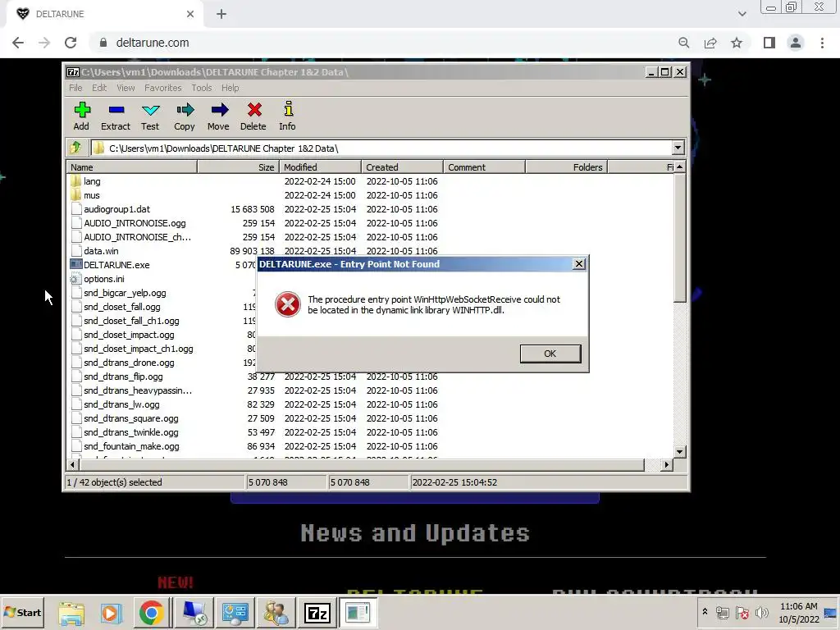Click the 7-Zip folder path field
The height and width of the screenshot is (630, 840).
pos(381,148)
